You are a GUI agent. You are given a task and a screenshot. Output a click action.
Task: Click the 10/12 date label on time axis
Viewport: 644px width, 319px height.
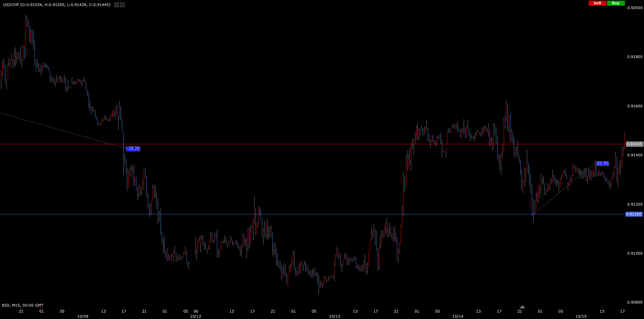pyautogui.click(x=195, y=316)
